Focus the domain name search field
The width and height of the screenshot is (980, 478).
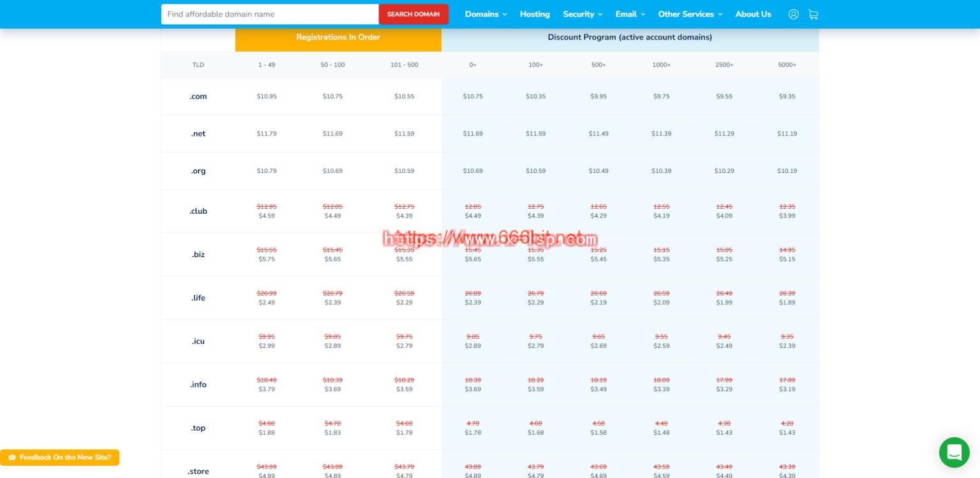pos(270,14)
